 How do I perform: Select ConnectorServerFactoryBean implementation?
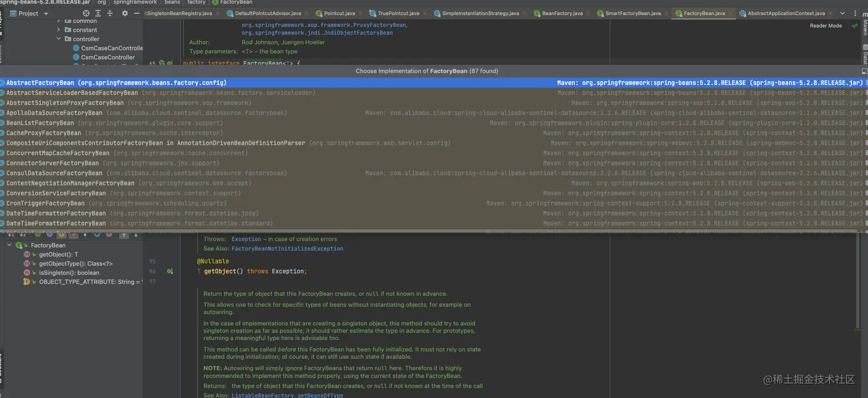pyautogui.click(x=434, y=163)
